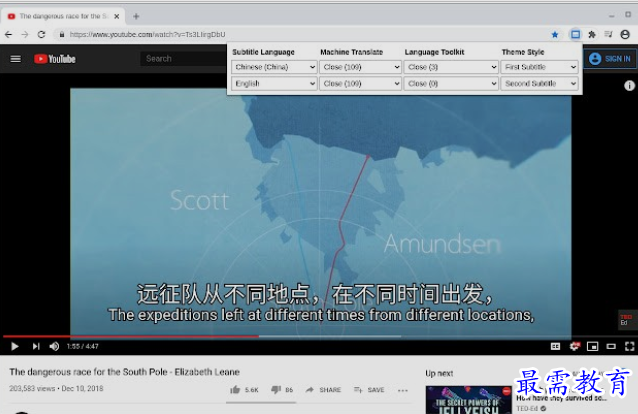The width and height of the screenshot is (638, 414).
Task: View site info via padlock icon
Action: [62, 35]
